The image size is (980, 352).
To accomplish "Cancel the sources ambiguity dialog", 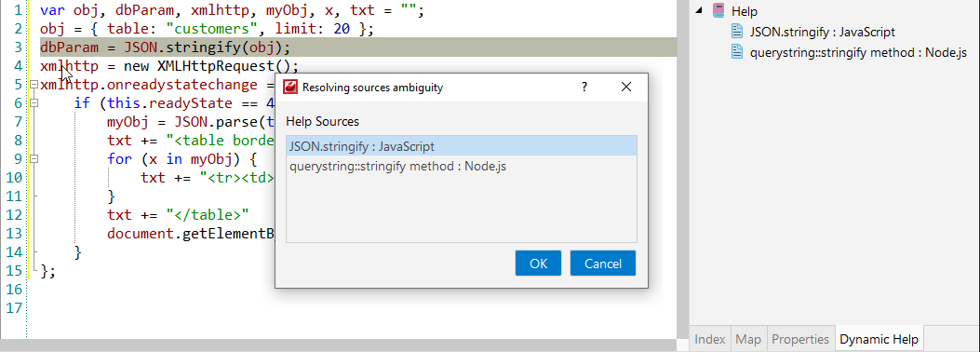I will point(603,264).
